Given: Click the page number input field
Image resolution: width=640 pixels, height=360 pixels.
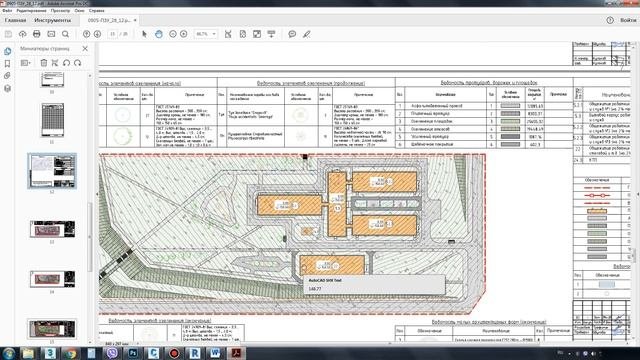Looking at the screenshot, I should click(x=113, y=34).
